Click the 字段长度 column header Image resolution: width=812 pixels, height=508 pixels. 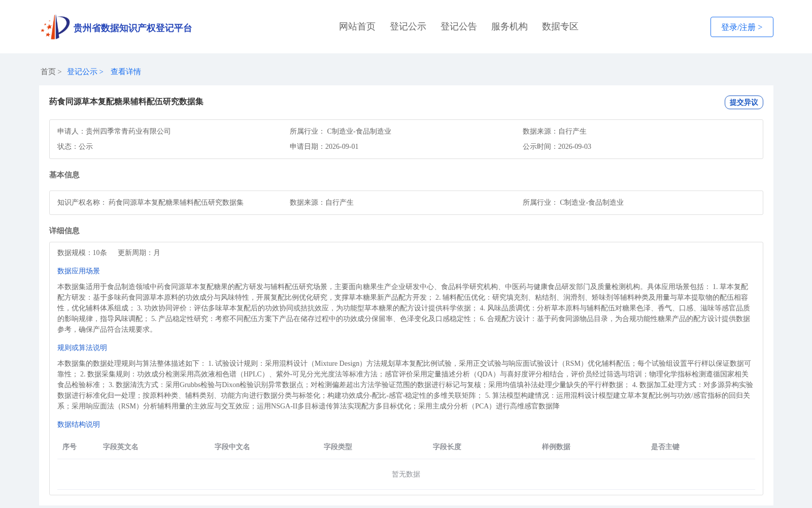tap(447, 447)
